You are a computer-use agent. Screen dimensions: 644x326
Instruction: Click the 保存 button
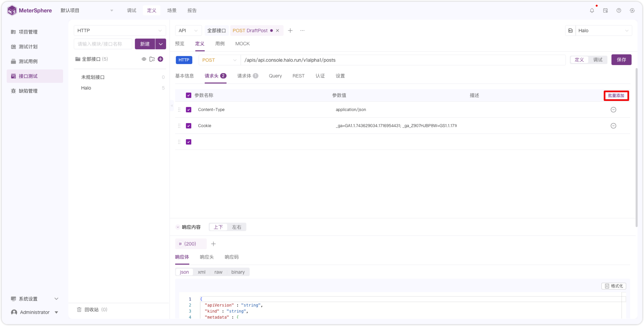pos(621,60)
